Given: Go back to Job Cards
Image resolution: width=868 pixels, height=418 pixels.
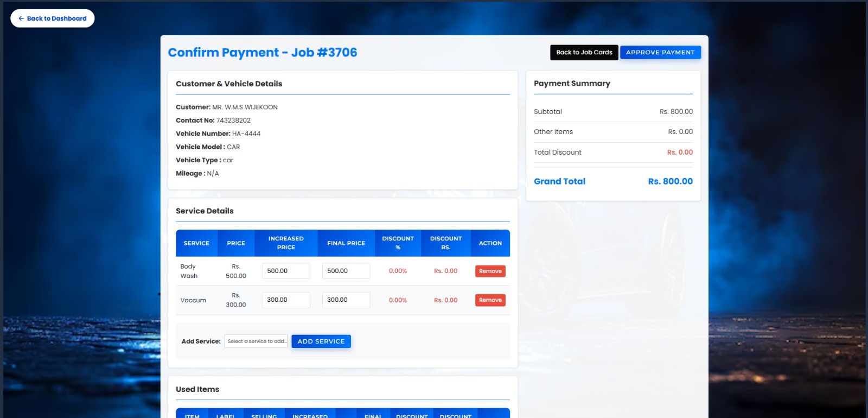Looking at the screenshot, I should 584,53.
